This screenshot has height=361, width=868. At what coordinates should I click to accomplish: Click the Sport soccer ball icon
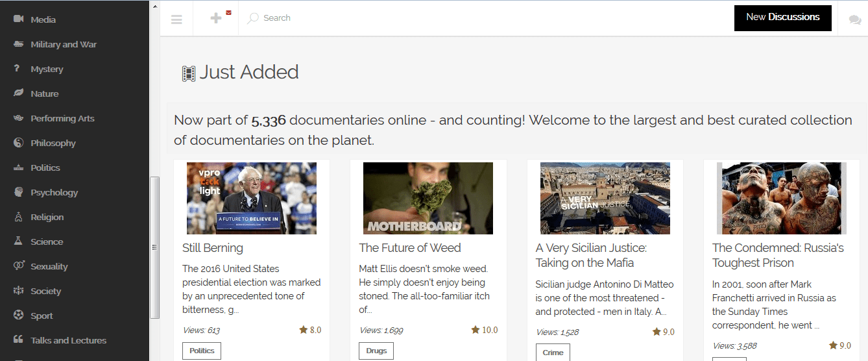[18, 315]
